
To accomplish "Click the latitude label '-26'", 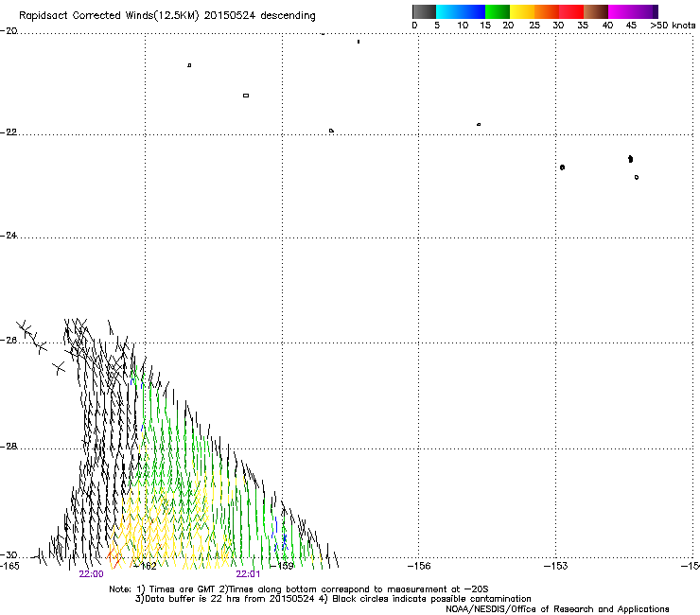I will pyautogui.click(x=9, y=341).
